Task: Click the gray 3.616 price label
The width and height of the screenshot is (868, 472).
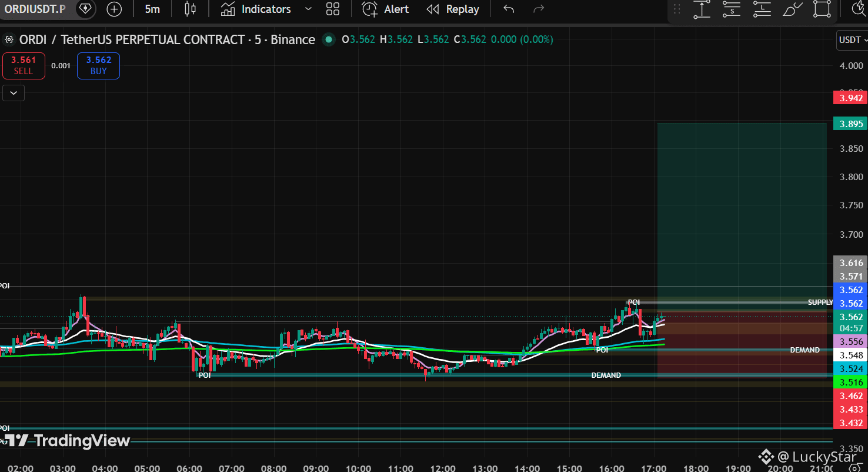Action: [x=851, y=263]
